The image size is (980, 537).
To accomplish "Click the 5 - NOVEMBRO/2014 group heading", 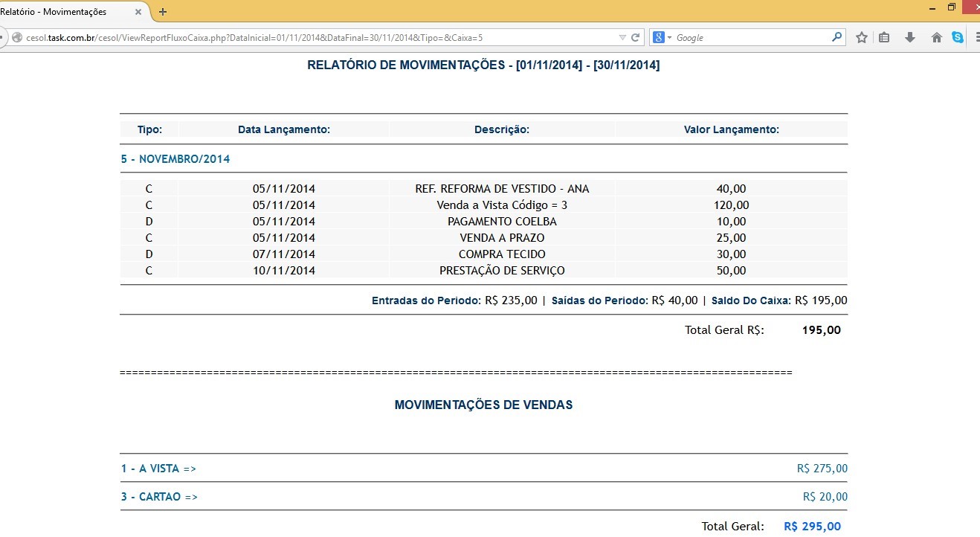I will (175, 159).
